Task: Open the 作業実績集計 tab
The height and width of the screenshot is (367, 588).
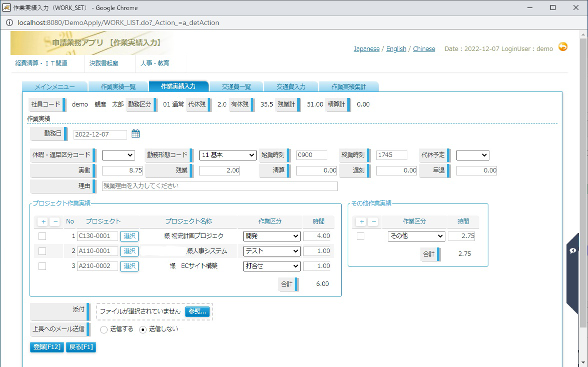Action: 348,86
